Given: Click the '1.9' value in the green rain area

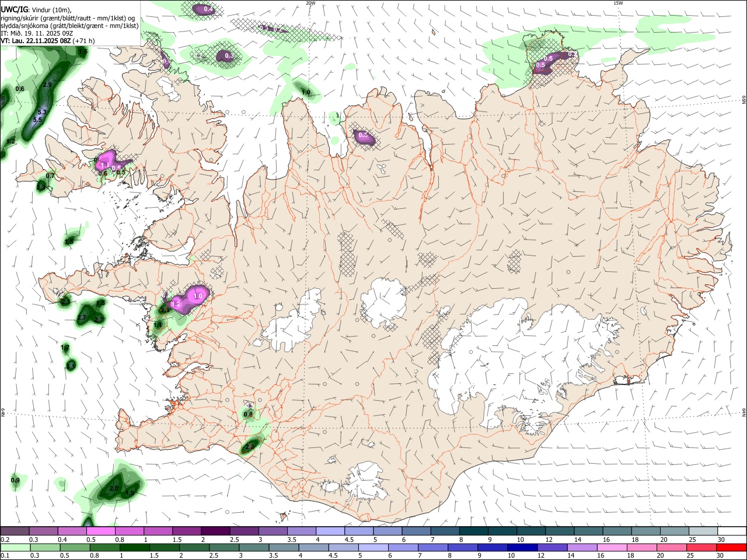Looking at the screenshot, I should tap(130, 494).
